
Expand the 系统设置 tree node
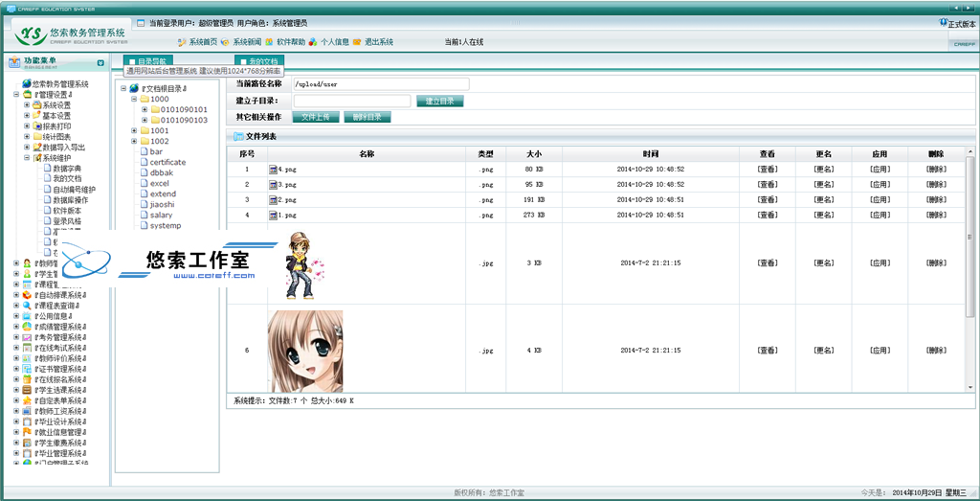27,105
